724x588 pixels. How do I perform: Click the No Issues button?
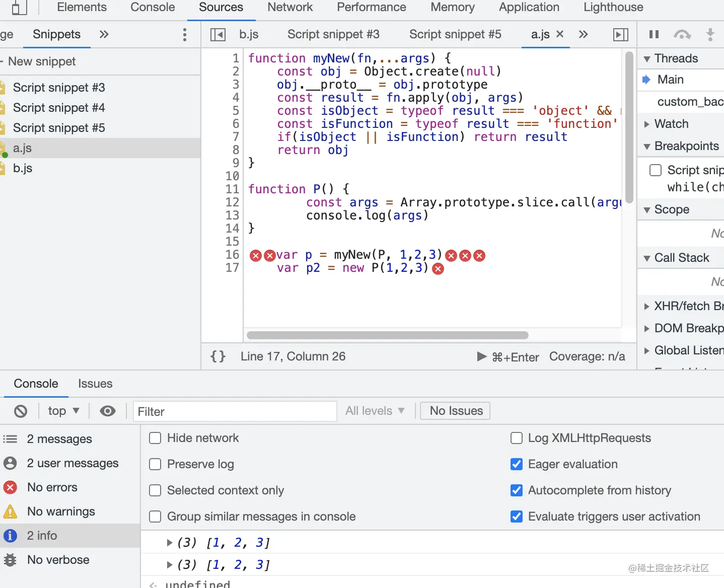pyautogui.click(x=456, y=411)
